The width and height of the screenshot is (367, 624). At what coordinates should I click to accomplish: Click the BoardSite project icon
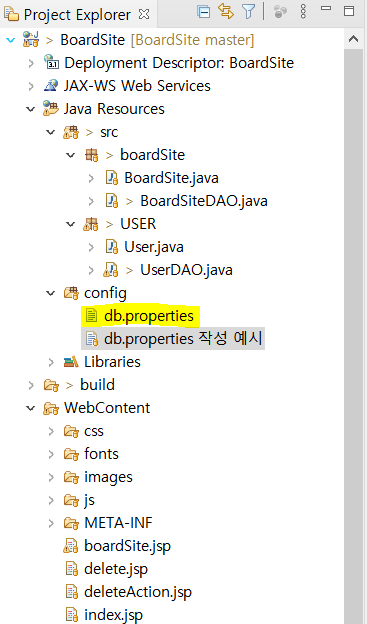pyautogui.click(x=31, y=39)
